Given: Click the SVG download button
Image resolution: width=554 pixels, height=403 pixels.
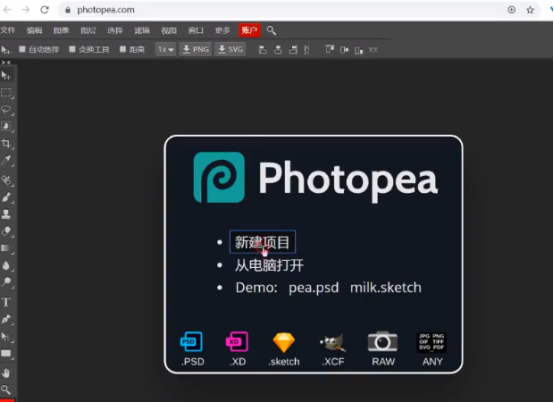Looking at the screenshot, I should point(230,49).
